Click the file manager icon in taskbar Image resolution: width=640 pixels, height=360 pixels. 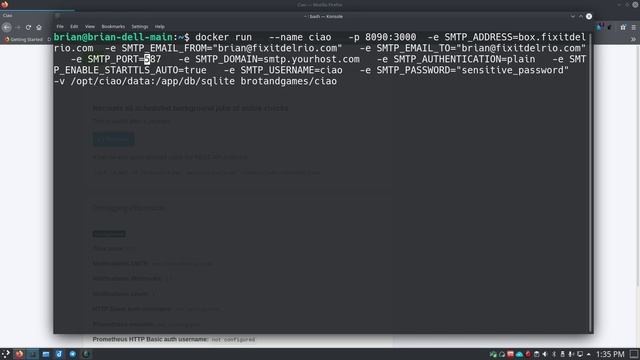coord(46,354)
